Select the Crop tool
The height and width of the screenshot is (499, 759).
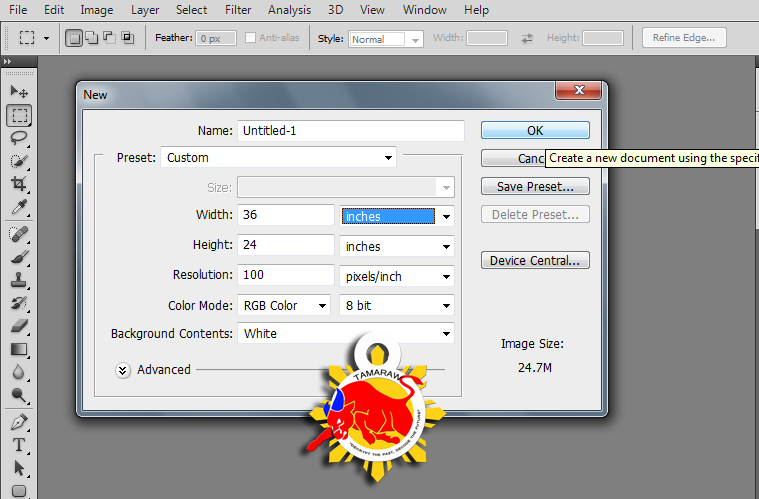[x=19, y=184]
